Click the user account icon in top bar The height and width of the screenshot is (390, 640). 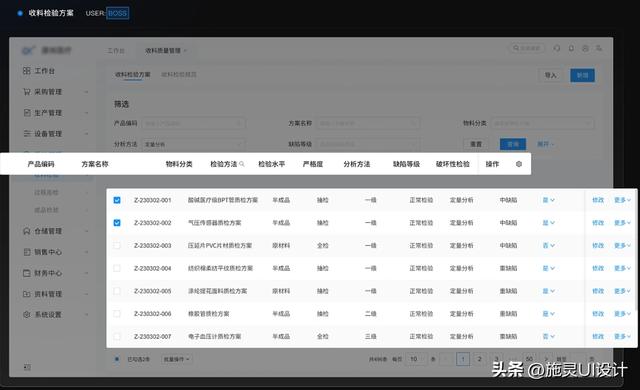pos(599,48)
